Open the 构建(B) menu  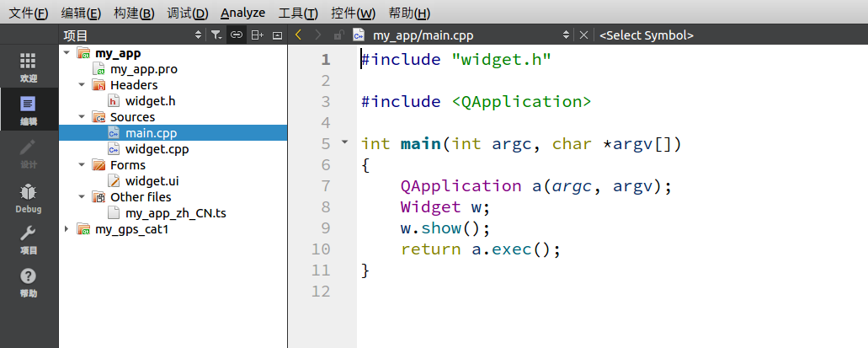point(134,13)
